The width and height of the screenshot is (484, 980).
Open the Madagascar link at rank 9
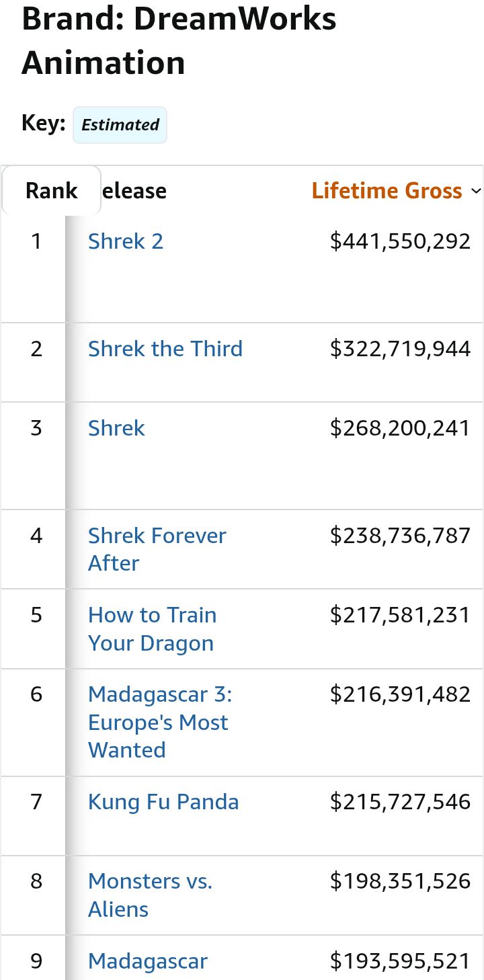coord(148,961)
